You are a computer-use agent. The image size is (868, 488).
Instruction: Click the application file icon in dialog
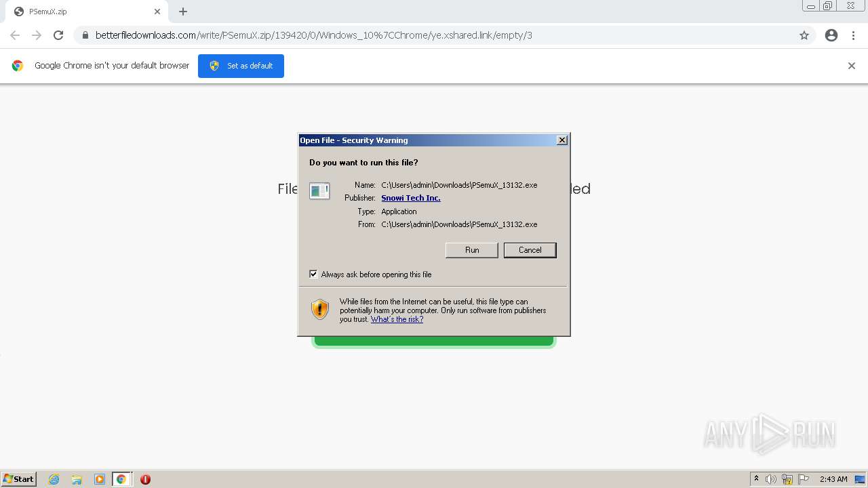click(x=319, y=191)
